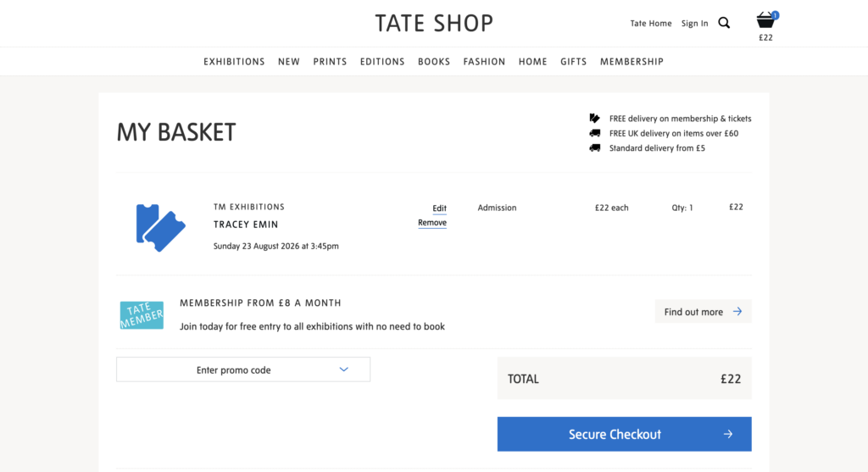Remove the Tracey Emin ticket from basket
The width and height of the screenshot is (868, 472).
point(432,223)
